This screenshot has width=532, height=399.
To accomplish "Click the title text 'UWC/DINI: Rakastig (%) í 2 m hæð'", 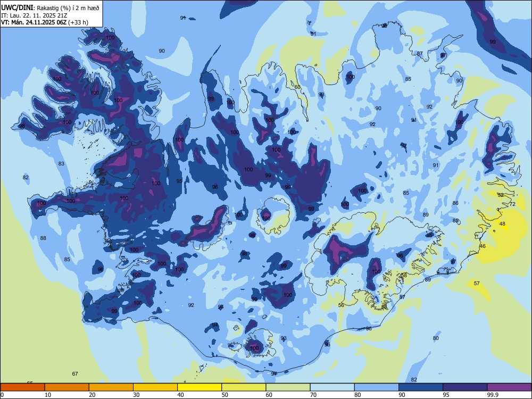I will pyautogui.click(x=50, y=7).
